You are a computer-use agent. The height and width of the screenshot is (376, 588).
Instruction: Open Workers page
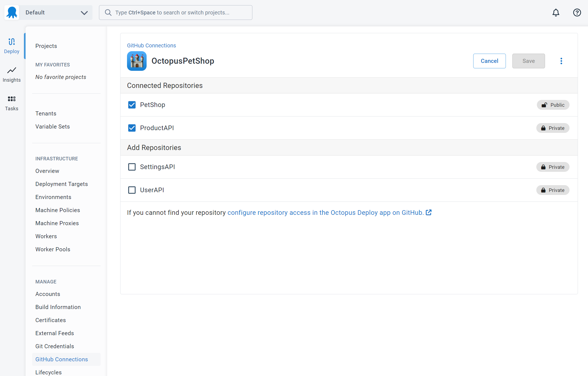[x=46, y=236]
